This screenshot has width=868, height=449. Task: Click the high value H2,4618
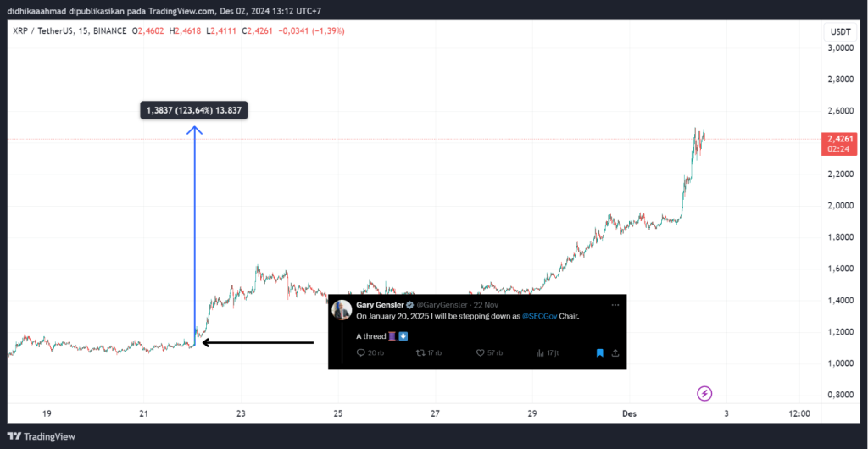186,31
